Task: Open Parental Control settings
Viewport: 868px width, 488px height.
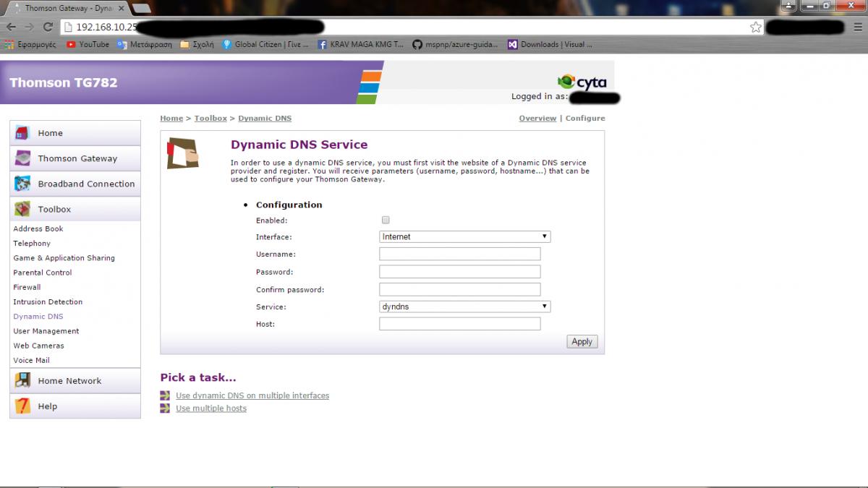Action: (43, 273)
